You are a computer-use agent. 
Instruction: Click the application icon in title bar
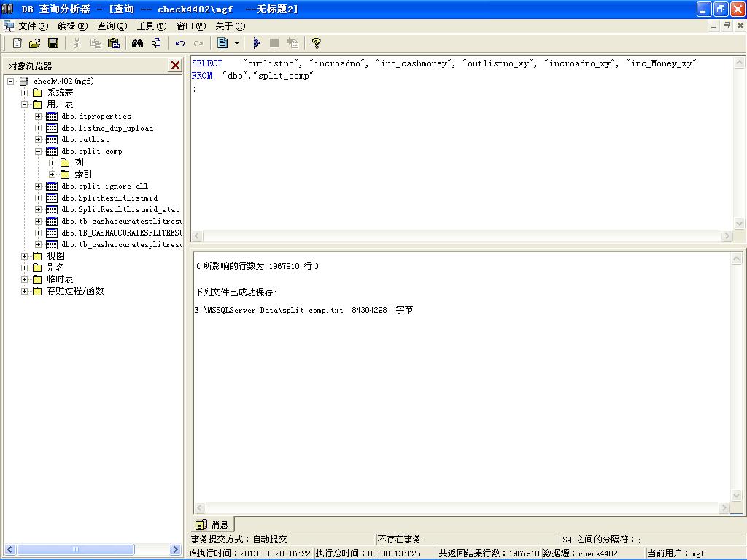tap(7, 9)
